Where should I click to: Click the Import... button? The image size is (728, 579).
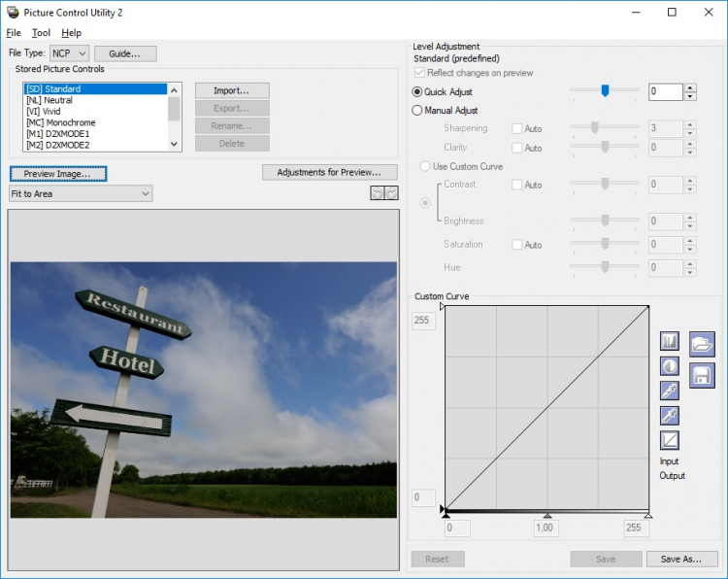(232, 90)
